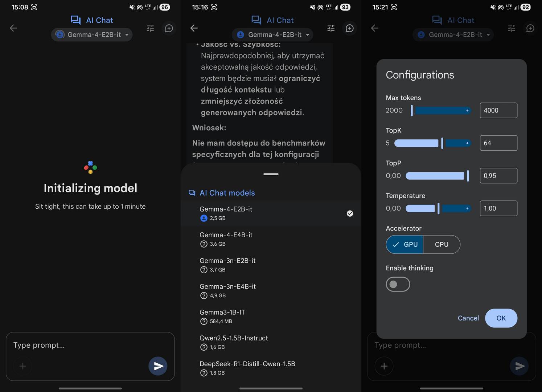Open the dimmed model dropdown behind Configurations dialog
The image size is (542, 392).
[453, 35]
